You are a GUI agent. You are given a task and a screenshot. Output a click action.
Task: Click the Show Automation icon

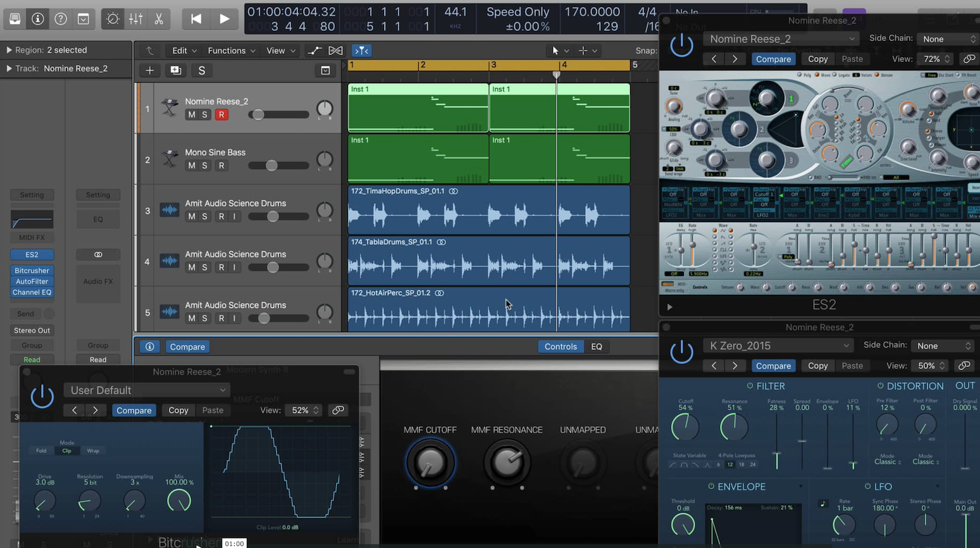click(314, 51)
